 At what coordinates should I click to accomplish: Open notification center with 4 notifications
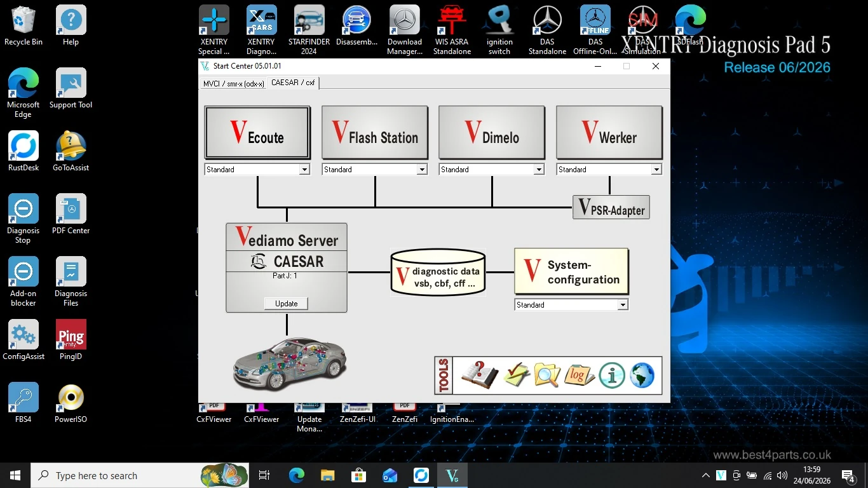click(848, 475)
